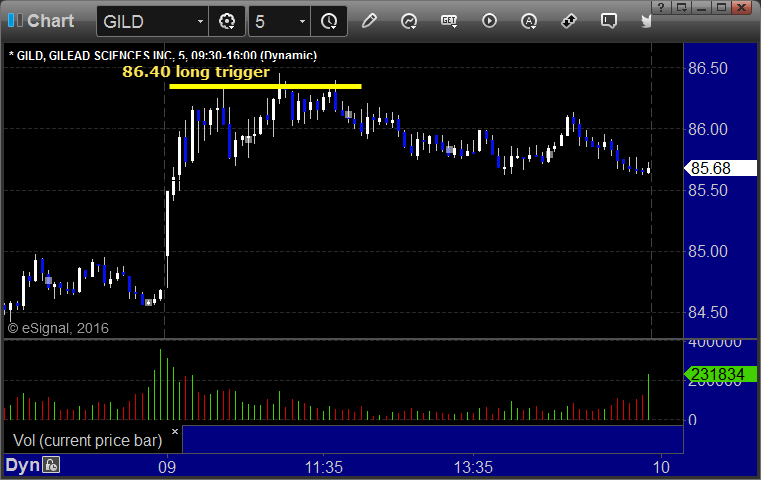The height and width of the screenshot is (480, 761).
Task: Click the 85.50 price axis label
Action: (x=708, y=190)
